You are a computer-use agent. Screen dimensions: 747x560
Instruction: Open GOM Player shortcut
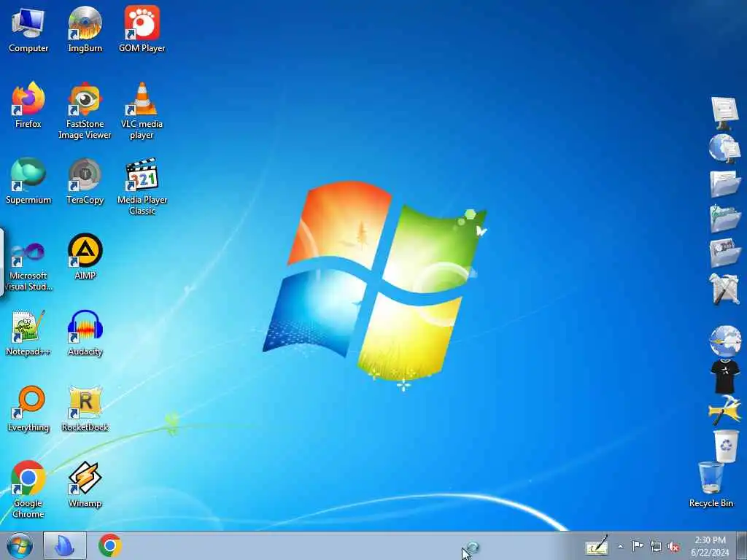(142, 29)
